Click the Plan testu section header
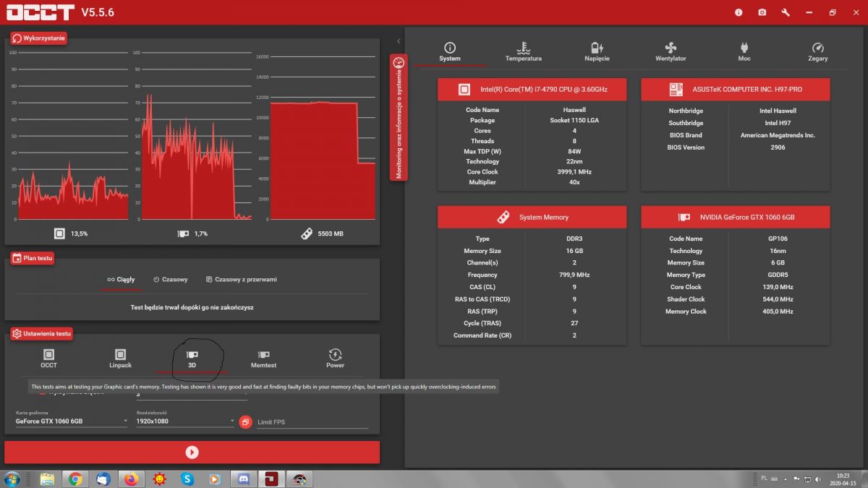Viewport: 868px width, 488px height. click(33, 257)
